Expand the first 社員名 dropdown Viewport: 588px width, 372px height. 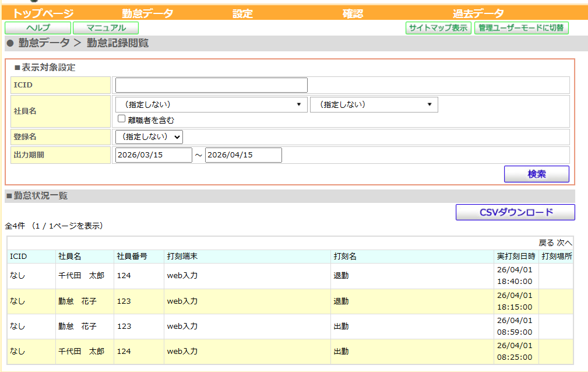212,104
